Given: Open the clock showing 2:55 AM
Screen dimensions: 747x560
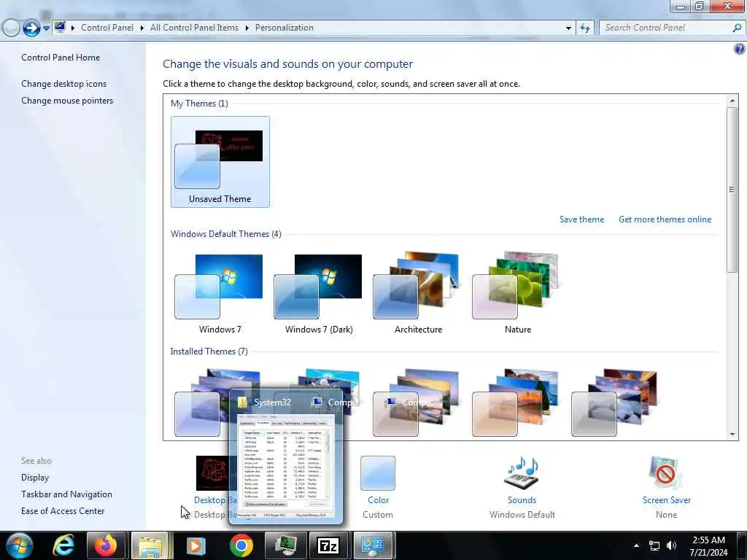Looking at the screenshot, I should point(708,546).
